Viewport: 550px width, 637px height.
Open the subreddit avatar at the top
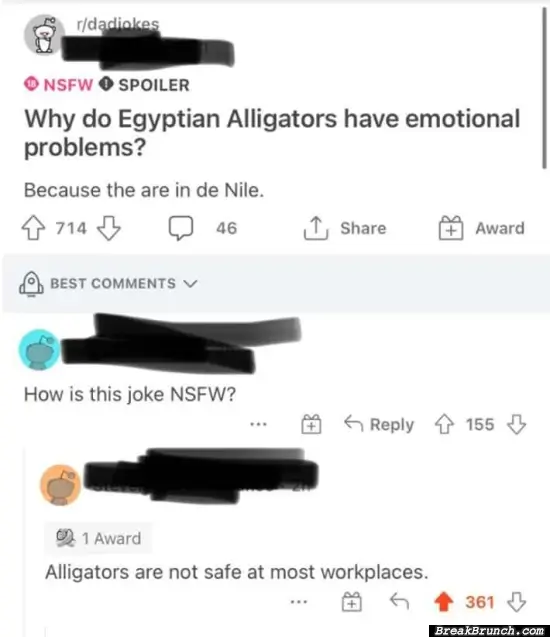coord(44,36)
